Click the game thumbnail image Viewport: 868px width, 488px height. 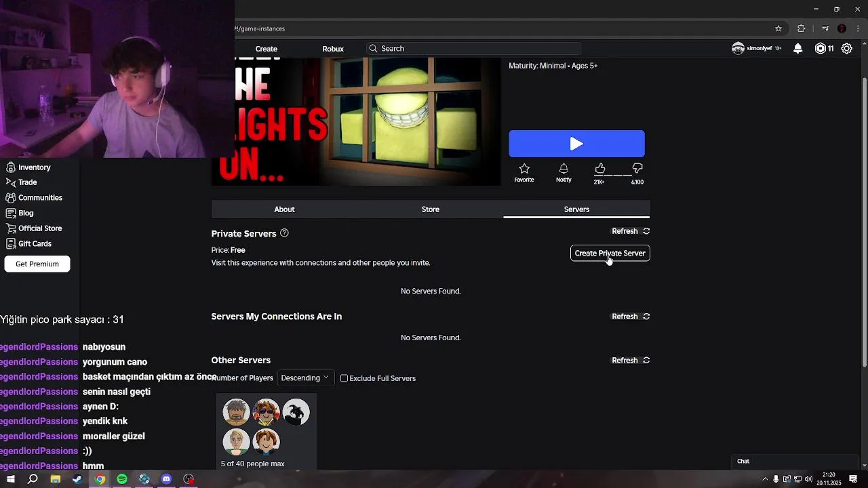356,121
